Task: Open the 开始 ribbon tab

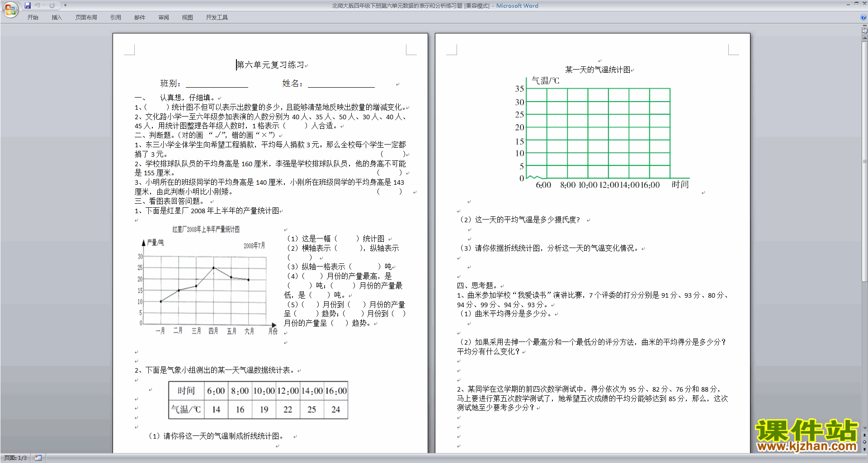Action: (33, 18)
